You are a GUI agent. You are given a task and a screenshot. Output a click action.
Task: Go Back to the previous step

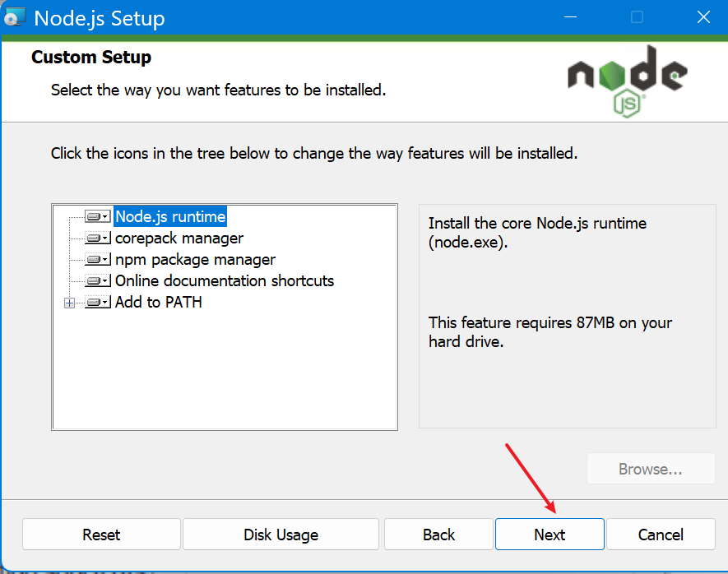(438, 535)
